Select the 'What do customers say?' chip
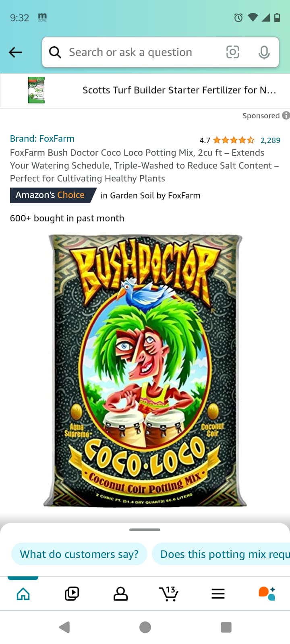Image resolution: width=290 pixels, height=644 pixels. (x=79, y=554)
